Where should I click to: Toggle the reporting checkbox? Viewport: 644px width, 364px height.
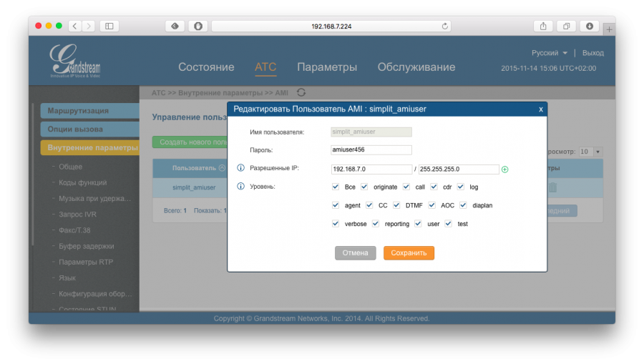click(x=376, y=224)
